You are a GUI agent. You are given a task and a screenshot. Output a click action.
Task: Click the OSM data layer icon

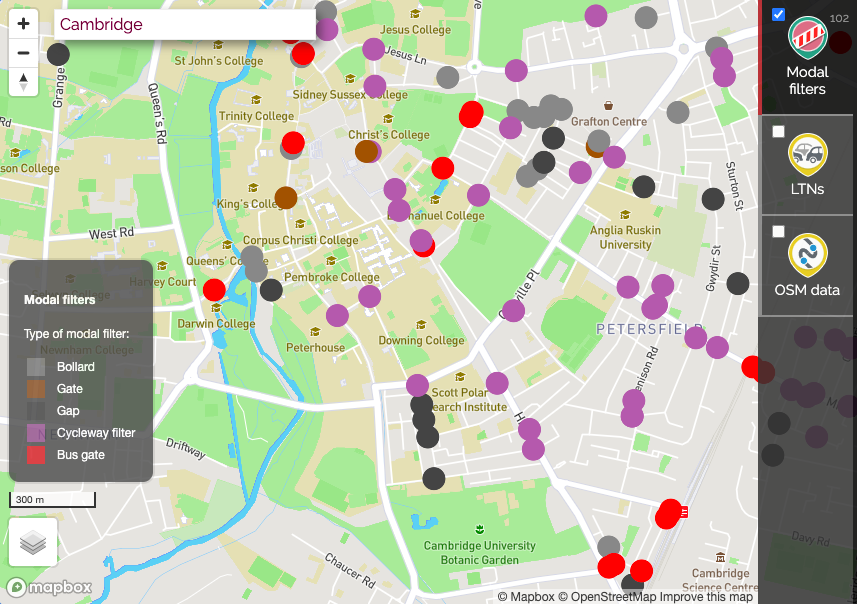pos(807,255)
